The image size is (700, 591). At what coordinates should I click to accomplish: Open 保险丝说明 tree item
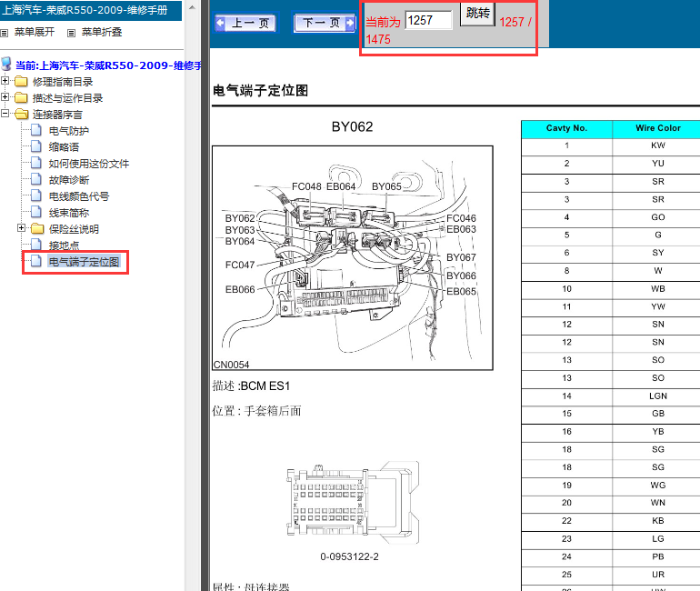[x=74, y=229]
